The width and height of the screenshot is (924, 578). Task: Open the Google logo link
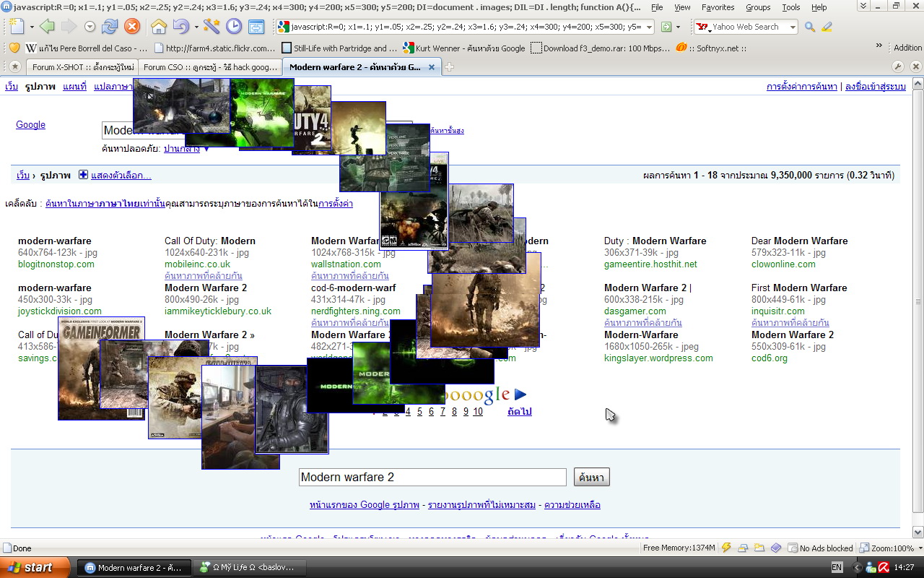point(30,124)
